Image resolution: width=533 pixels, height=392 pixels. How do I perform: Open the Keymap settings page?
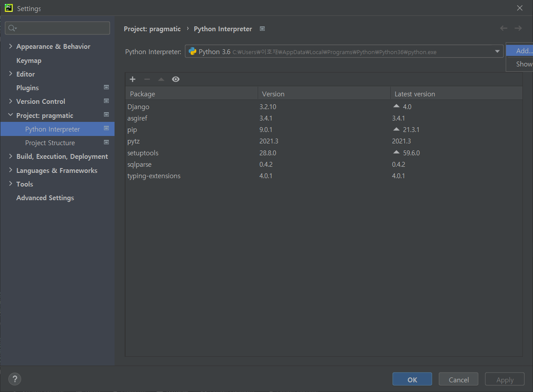[x=29, y=60]
